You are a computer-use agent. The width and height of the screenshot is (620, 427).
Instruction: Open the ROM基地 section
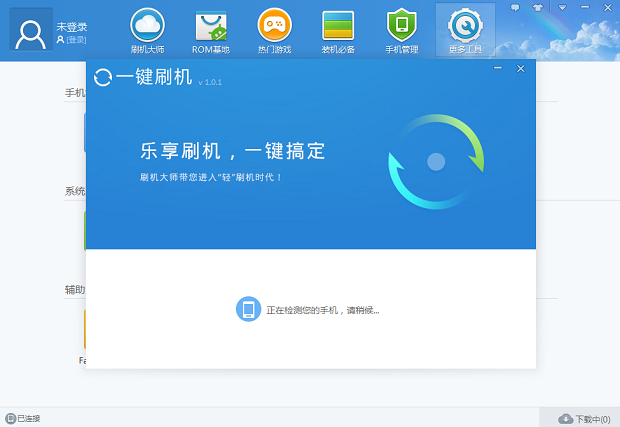click(211, 30)
